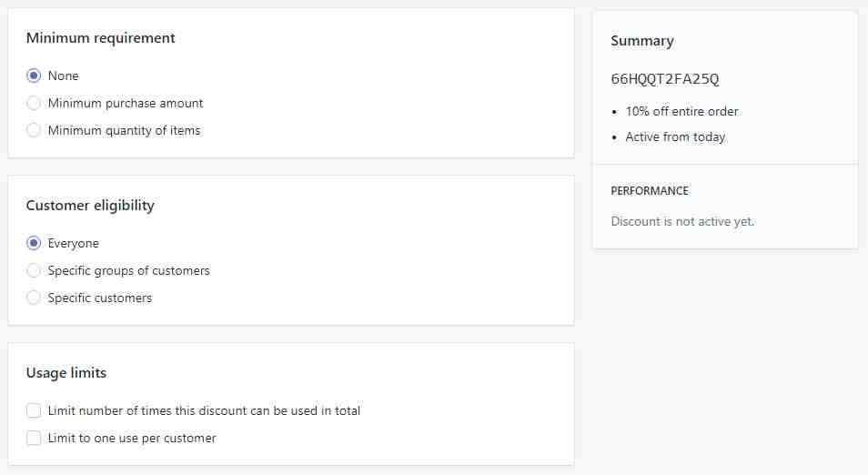This screenshot has height=475, width=868.
Task: Click the "Summary" card heading
Action: [642, 41]
